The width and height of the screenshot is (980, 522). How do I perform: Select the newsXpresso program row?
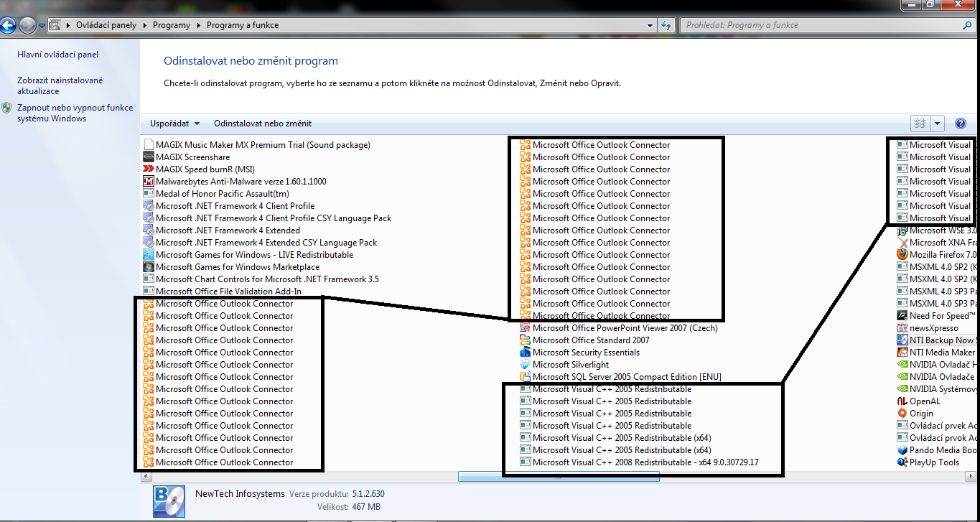928,328
